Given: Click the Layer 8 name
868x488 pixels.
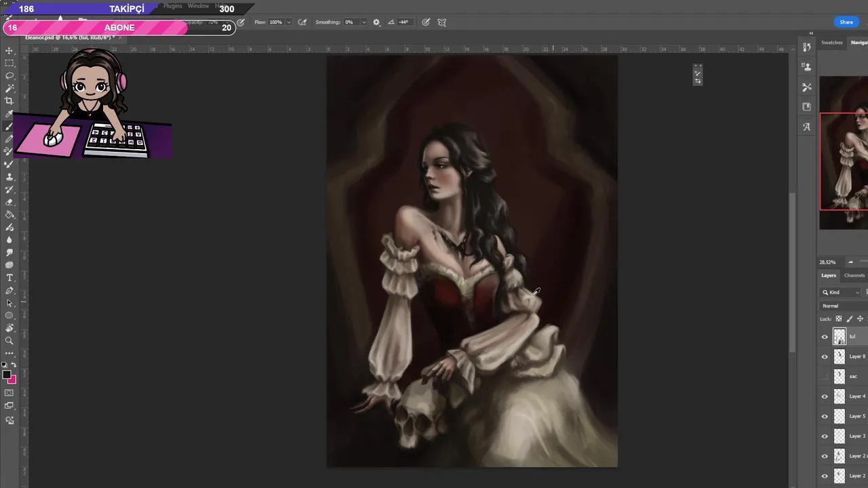Looking at the screenshot, I should 857,357.
